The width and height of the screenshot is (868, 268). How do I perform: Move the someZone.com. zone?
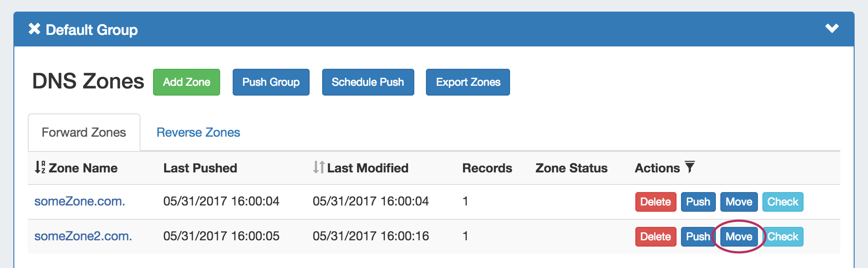pos(739,202)
